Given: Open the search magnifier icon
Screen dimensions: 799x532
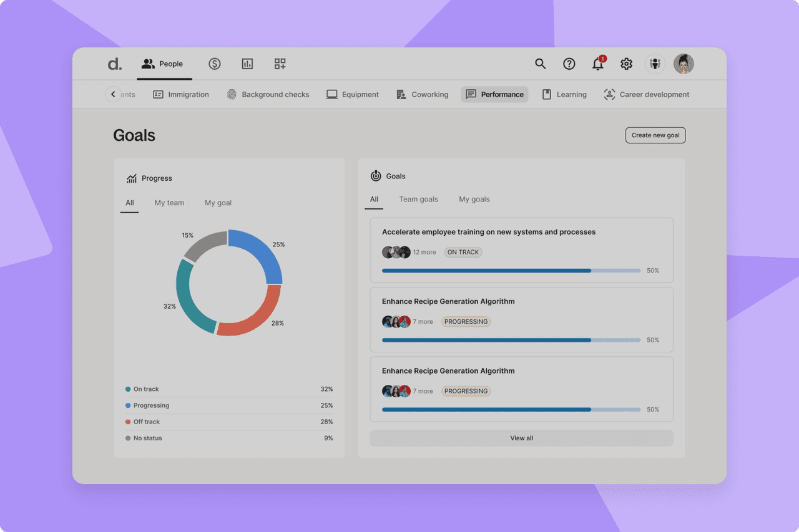Looking at the screenshot, I should (541, 64).
